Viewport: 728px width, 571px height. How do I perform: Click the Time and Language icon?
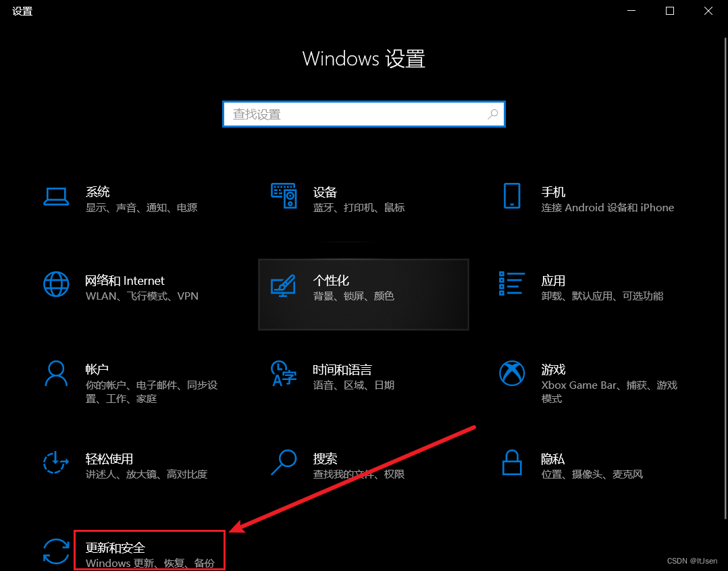pyautogui.click(x=284, y=373)
